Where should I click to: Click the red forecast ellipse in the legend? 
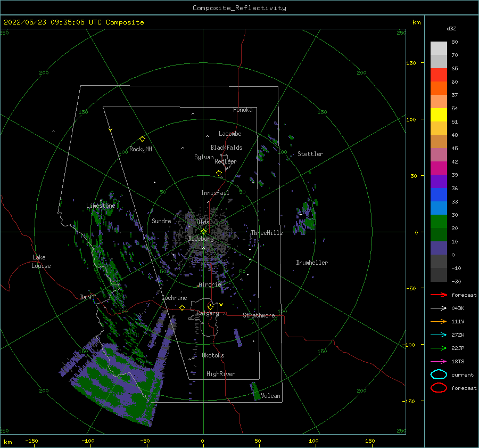click(439, 388)
